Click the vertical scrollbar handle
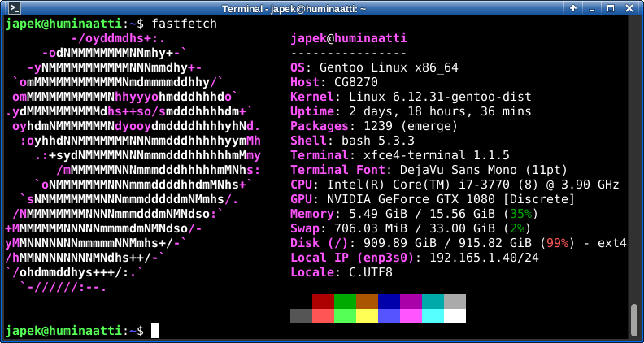The image size is (644, 343). (634, 320)
